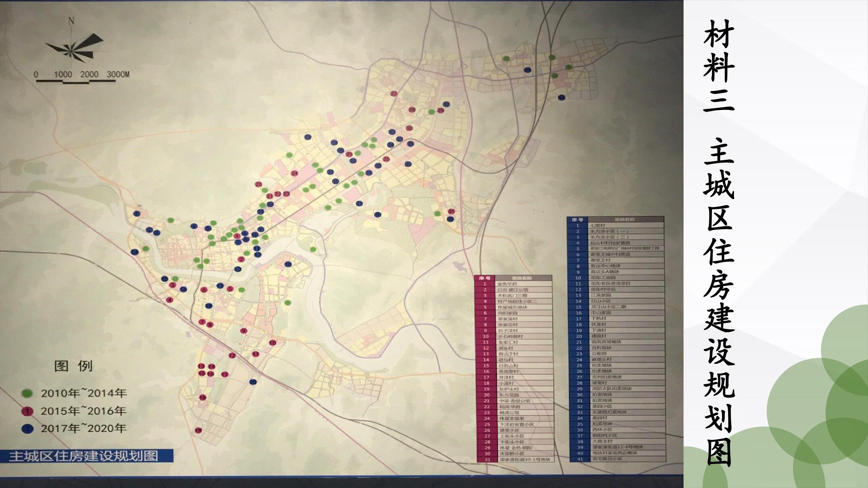Click the red table 序号 header cell
Image resolution: width=868 pixels, height=488 pixels.
point(485,278)
